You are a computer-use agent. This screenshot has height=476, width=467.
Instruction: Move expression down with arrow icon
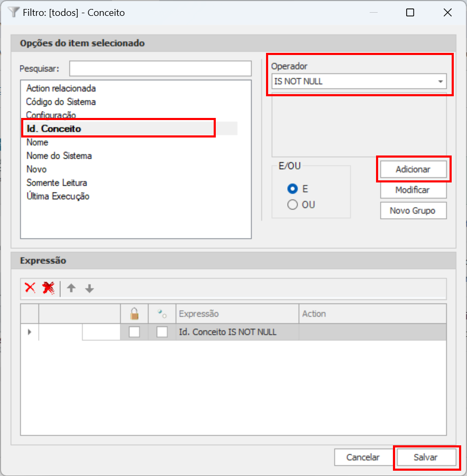tap(89, 288)
